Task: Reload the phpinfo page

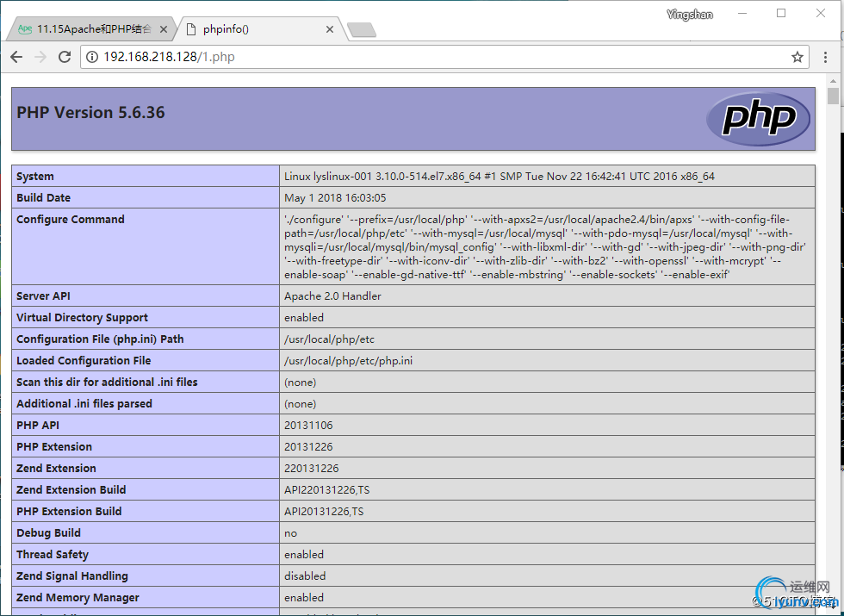Action: (x=65, y=57)
